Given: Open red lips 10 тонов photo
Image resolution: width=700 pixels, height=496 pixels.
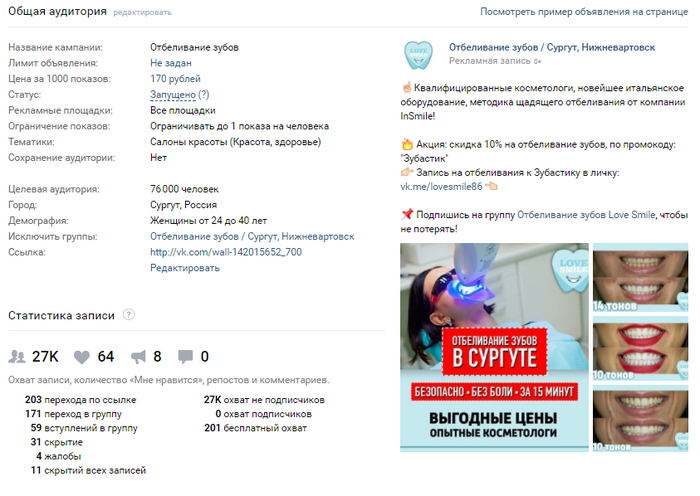Looking at the screenshot, I should [640, 348].
